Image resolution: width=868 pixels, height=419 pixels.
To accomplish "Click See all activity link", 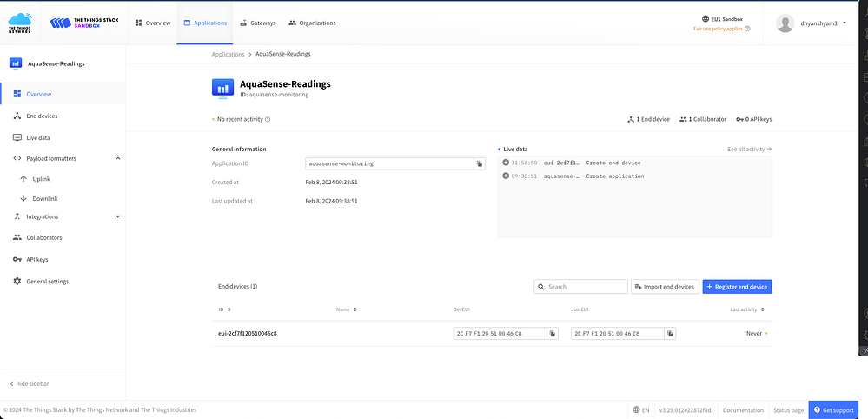I will (x=750, y=149).
